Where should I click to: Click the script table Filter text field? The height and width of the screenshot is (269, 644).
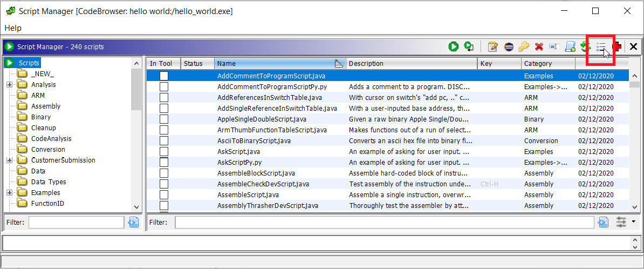coord(385,223)
